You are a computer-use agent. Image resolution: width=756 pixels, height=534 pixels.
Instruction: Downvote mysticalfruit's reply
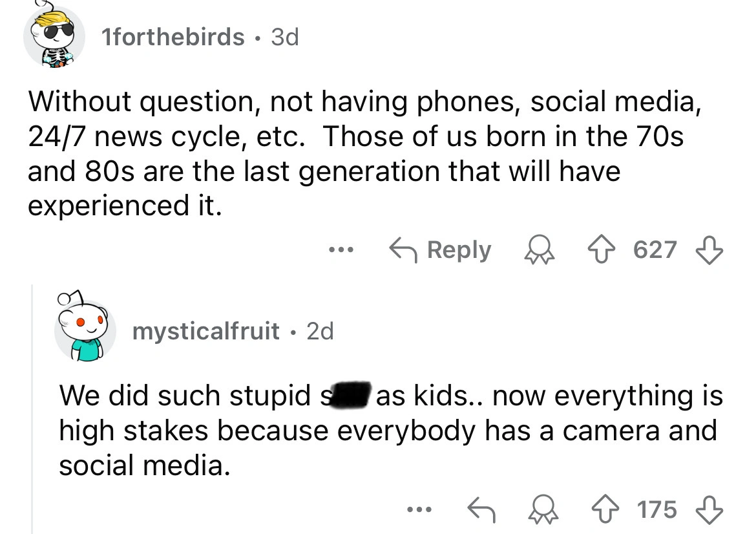(x=709, y=509)
